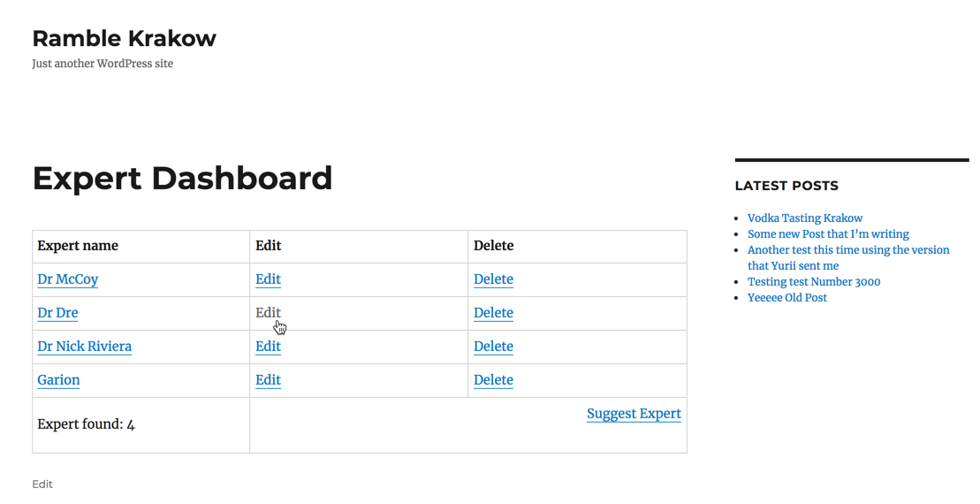This screenshot has height=504, width=980.
Task: Edit the Garion entry
Action: point(268,380)
